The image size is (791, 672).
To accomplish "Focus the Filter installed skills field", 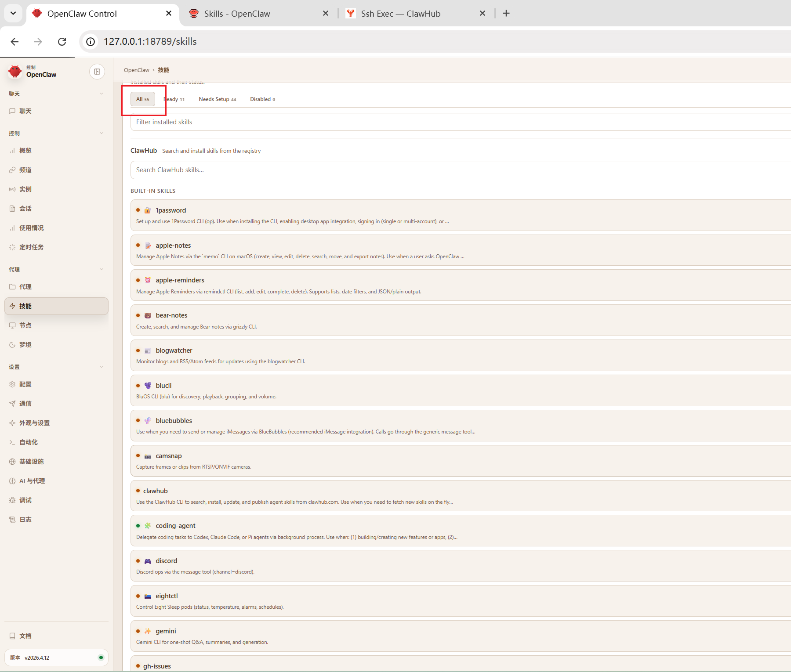I will pos(461,122).
